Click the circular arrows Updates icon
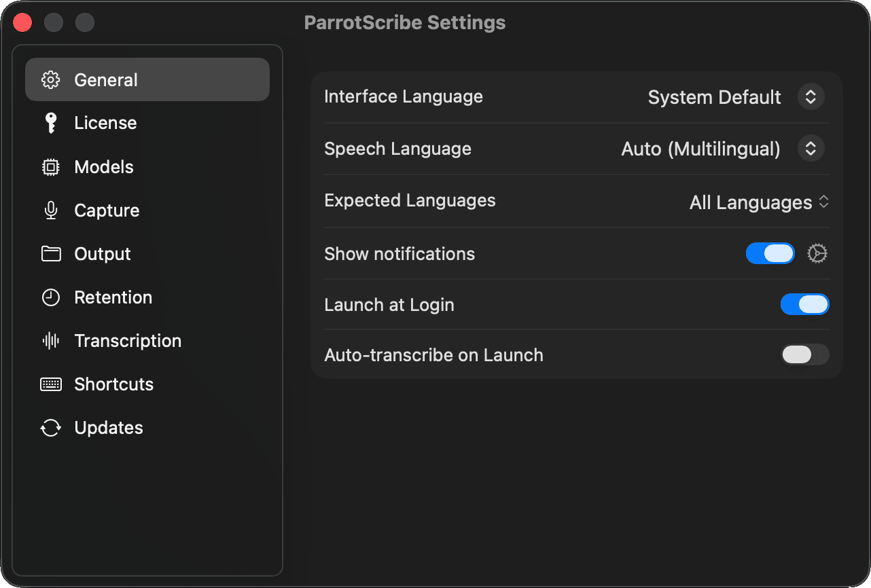 pyautogui.click(x=50, y=428)
